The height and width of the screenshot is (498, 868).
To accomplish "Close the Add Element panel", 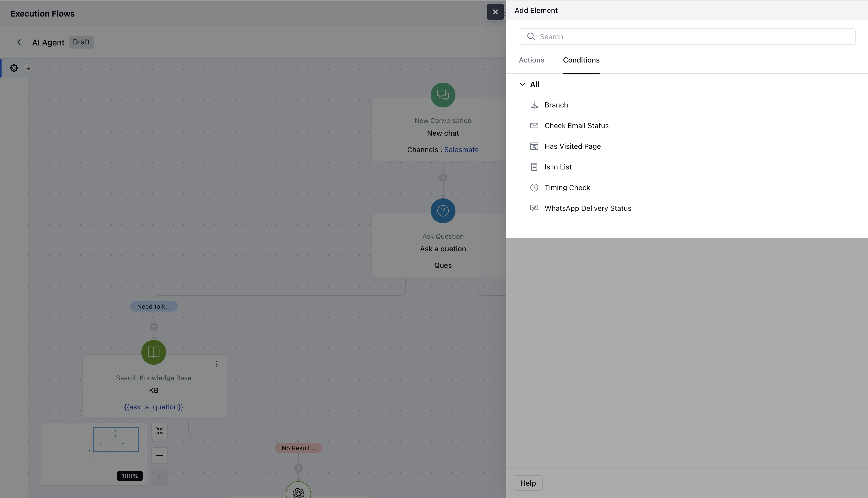I will point(495,12).
